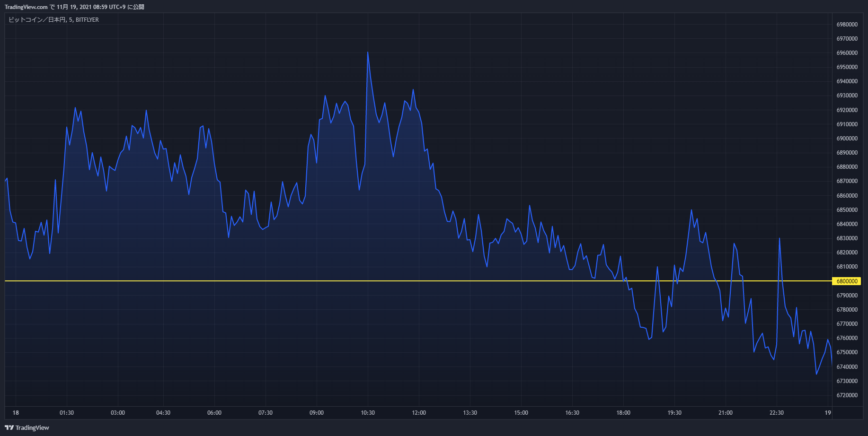The image size is (868, 436).
Task: Open the TradingView.com link in header
Action: coord(26,7)
